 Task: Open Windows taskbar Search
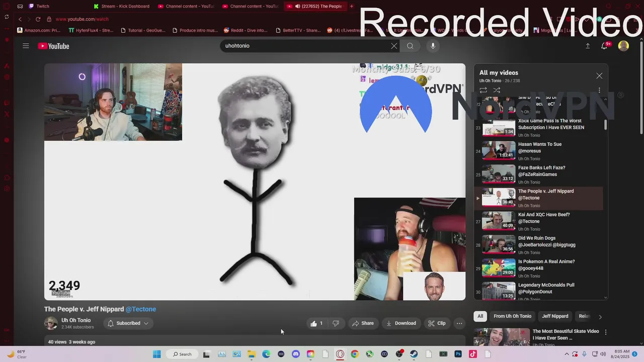(x=182, y=354)
